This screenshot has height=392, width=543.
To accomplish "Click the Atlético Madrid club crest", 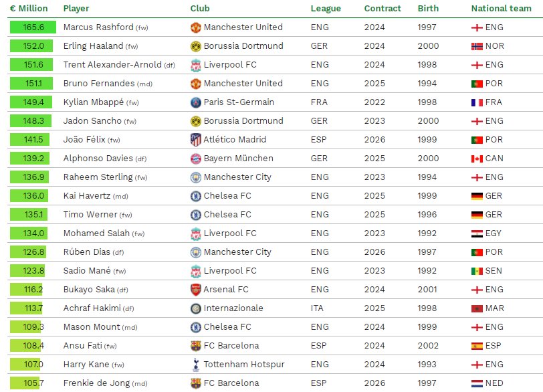I will 196,140.
